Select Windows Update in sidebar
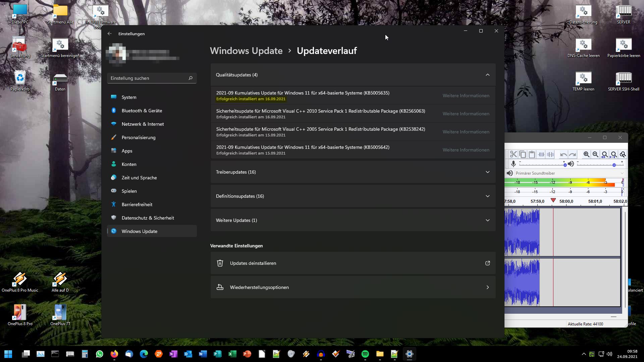This screenshot has height=362, width=644. pos(152,231)
